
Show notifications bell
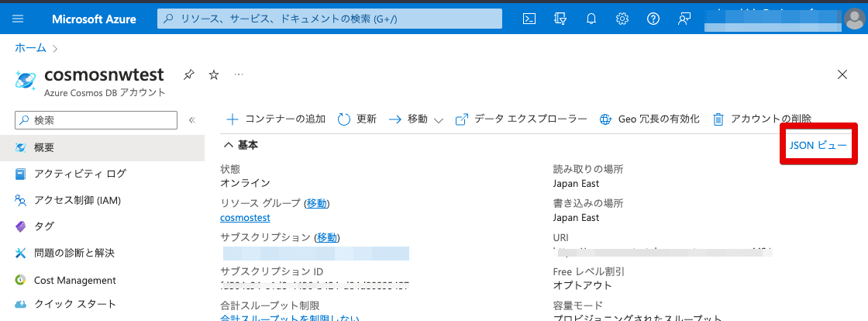coord(591,19)
